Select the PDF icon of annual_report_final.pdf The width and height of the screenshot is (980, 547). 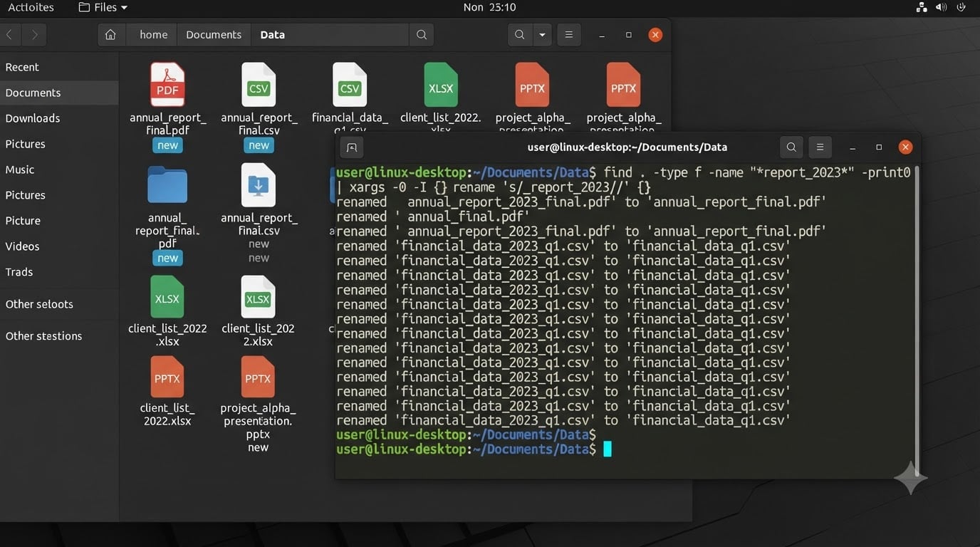click(167, 85)
